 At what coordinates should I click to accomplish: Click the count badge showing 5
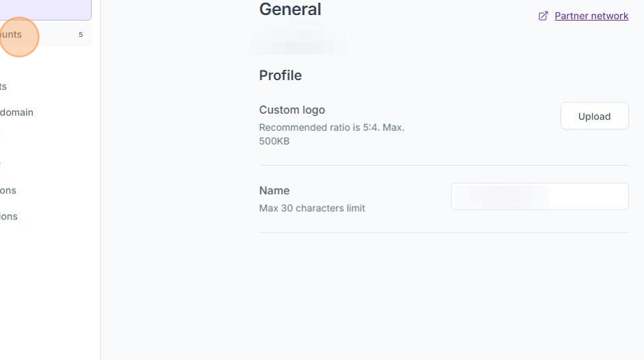pyautogui.click(x=81, y=35)
